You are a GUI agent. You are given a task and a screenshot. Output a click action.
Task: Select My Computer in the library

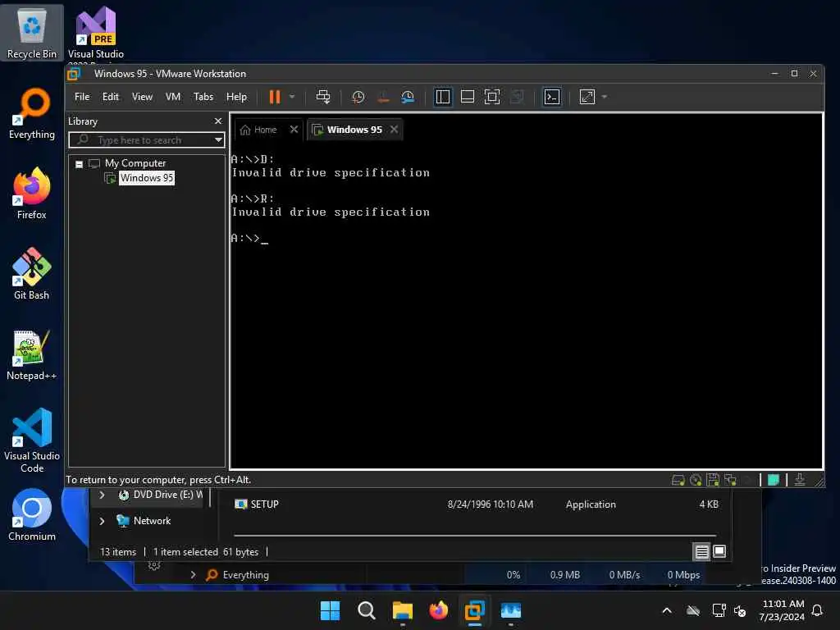135,163
